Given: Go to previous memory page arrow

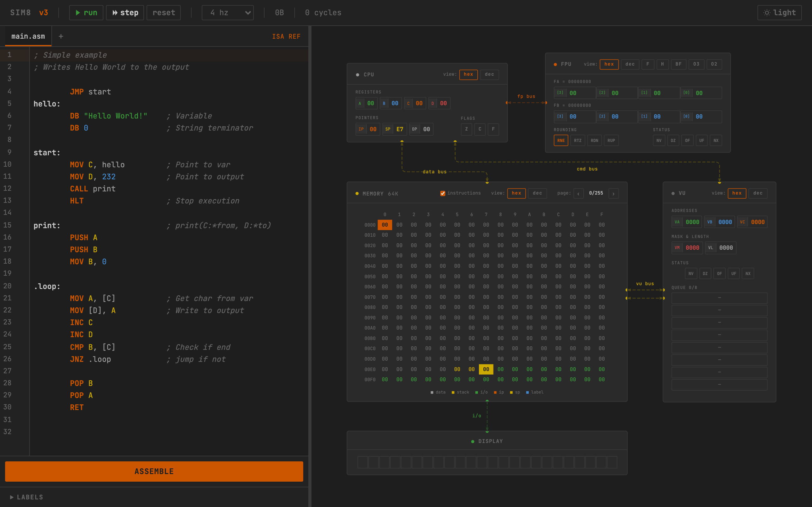Looking at the screenshot, I should pyautogui.click(x=579, y=194).
